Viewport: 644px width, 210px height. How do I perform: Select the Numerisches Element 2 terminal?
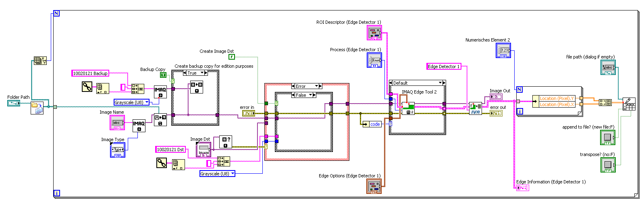pos(503,50)
